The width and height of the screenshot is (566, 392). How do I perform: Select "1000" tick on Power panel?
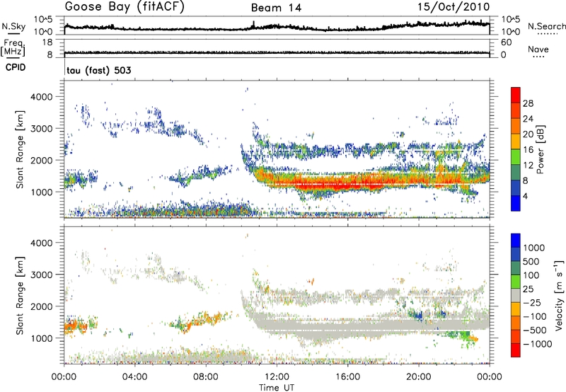tap(42, 192)
